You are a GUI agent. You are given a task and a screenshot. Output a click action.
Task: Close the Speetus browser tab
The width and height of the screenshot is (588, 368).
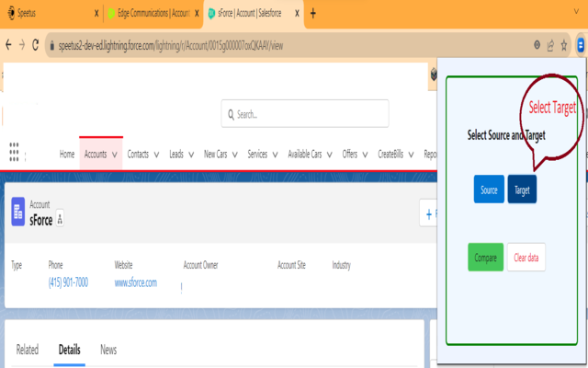point(96,14)
